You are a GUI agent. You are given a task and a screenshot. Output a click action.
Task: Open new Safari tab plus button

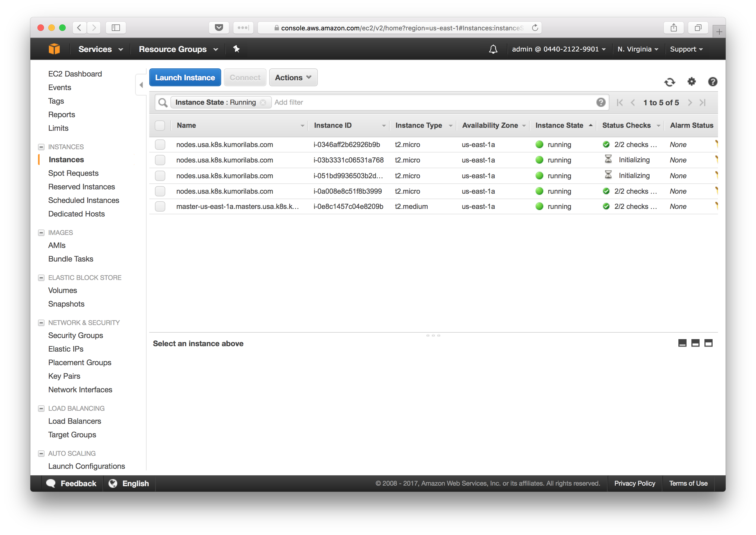point(719,32)
